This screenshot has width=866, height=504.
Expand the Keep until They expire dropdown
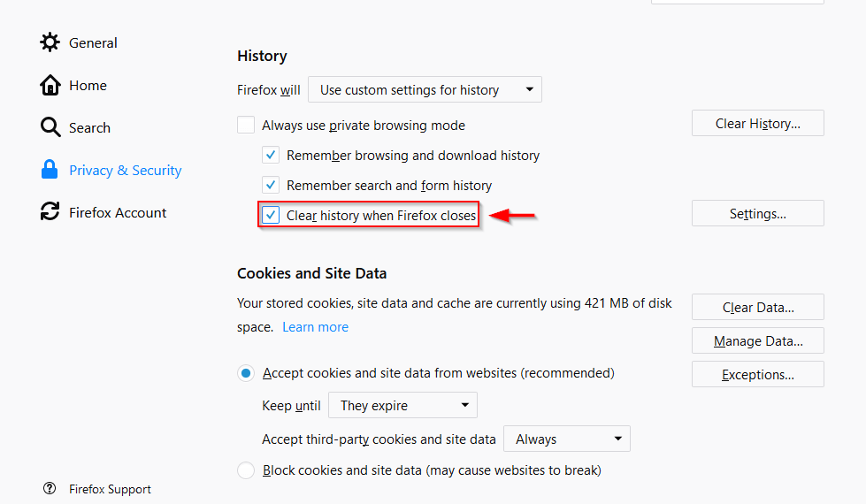click(x=402, y=406)
